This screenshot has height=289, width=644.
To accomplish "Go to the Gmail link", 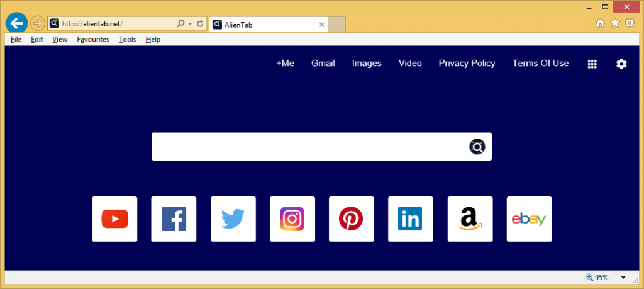I will coord(323,63).
